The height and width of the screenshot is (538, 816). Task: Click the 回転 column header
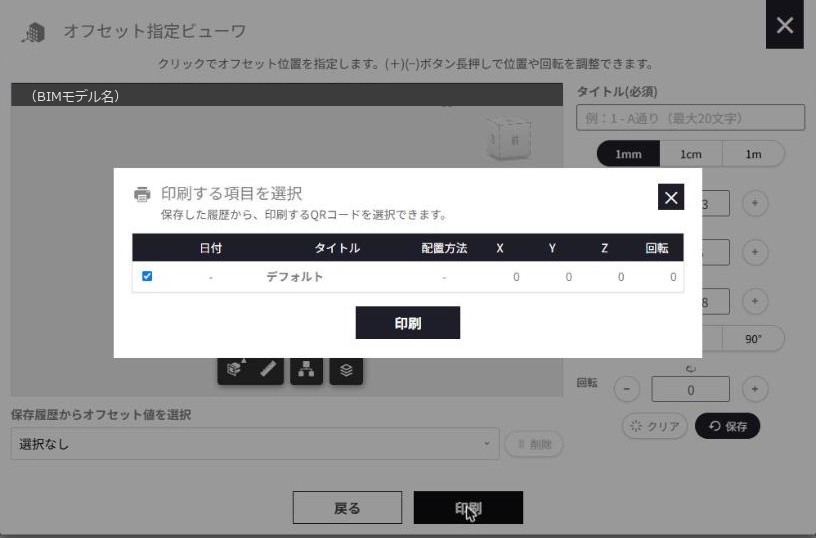(657, 248)
